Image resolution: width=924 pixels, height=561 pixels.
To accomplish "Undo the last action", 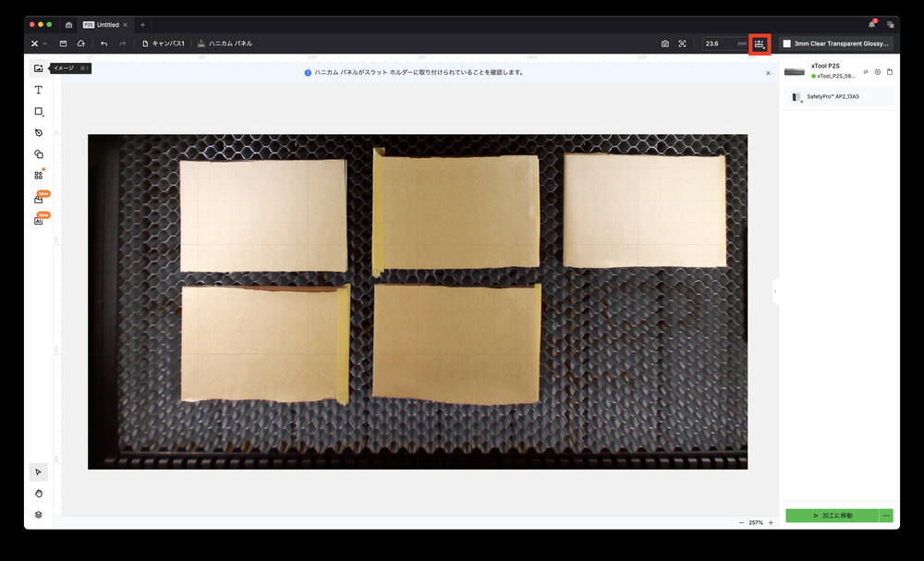I will click(103, 43).
